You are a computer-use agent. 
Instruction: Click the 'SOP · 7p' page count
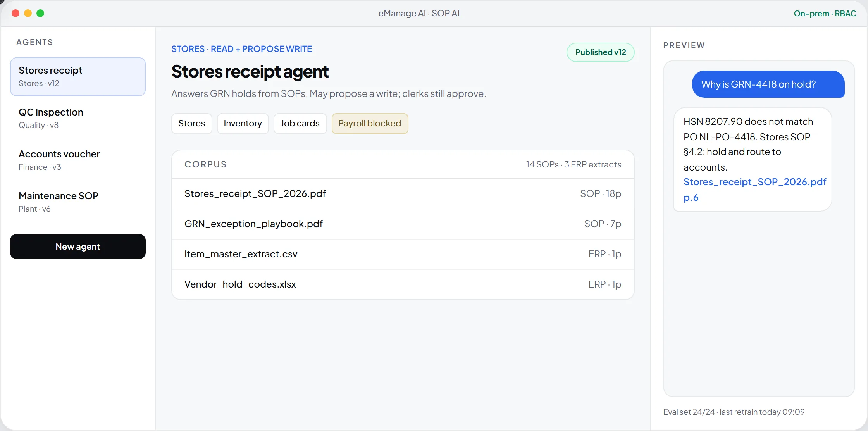coord(603,224)
